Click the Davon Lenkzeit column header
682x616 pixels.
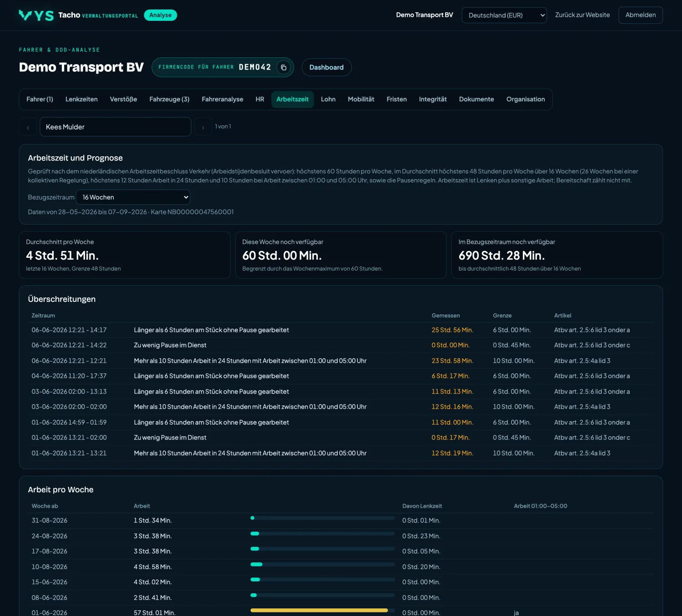point(422,506)
